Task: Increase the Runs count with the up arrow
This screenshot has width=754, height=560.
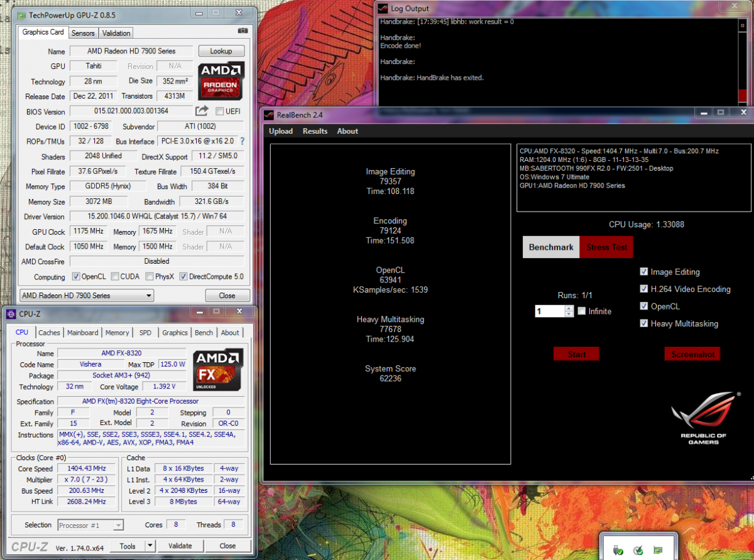Action: pos(569,308)
